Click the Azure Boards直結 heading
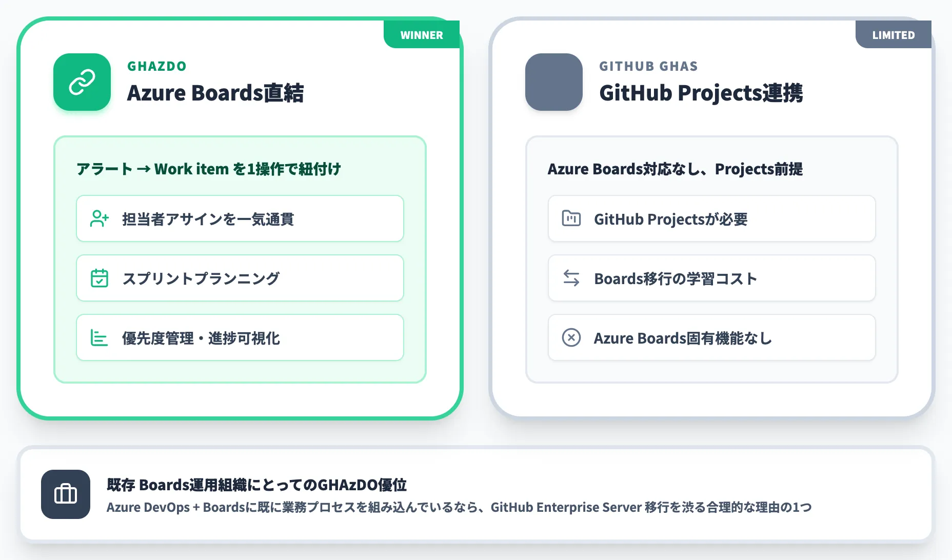The image size is (952, 560). [215, 93]
